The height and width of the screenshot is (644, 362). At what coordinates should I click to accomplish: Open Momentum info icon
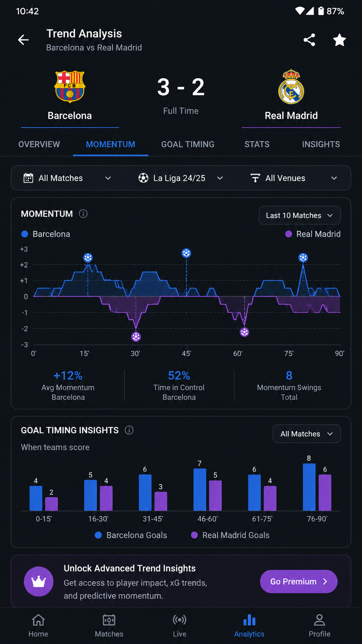coord(83,214)
